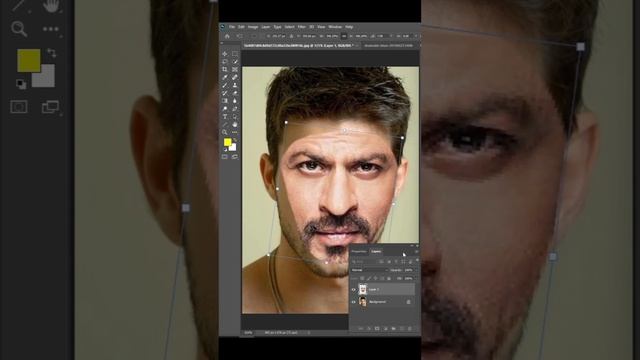Select the Hand tool in the small toolbar
The height and width of the screenshot is (360, 640).
click(235, 124)
